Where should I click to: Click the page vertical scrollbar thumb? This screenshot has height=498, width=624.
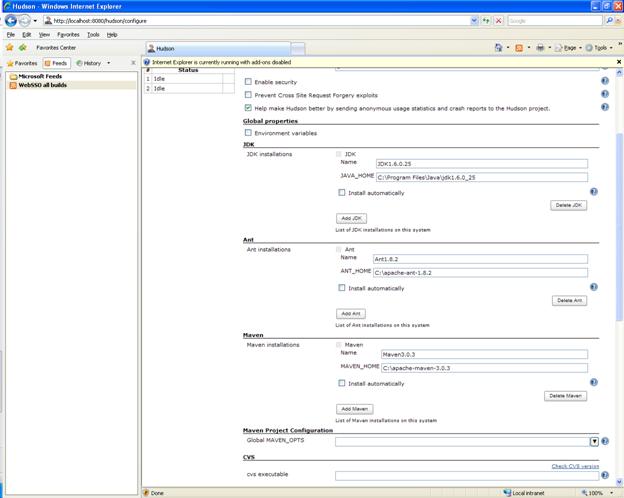(619, 227)
